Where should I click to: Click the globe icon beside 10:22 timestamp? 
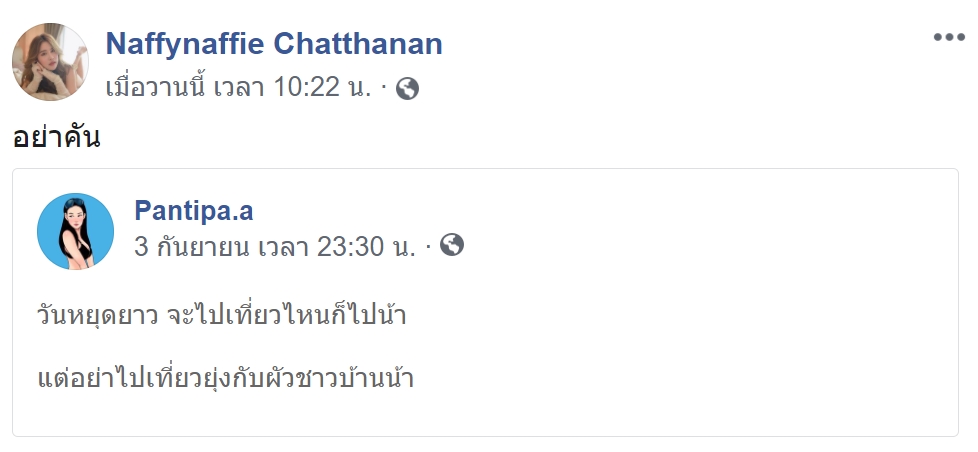click(x=407, y=89)
